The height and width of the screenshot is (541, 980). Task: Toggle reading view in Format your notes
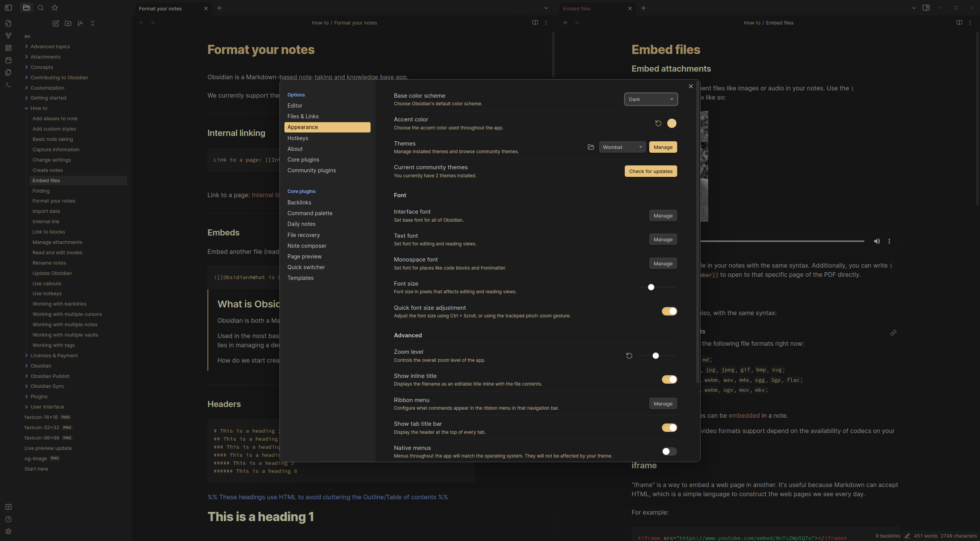click(535, 23)
